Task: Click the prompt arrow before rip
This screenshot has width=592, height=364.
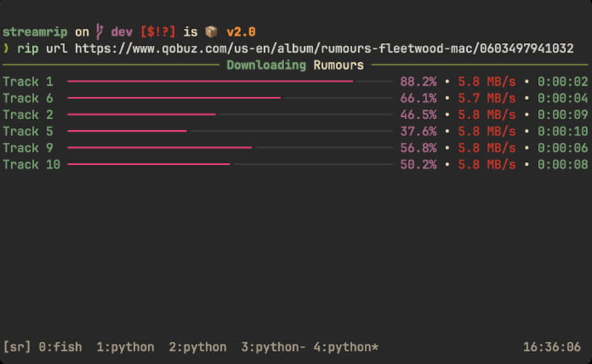Action: pos(6,48)
